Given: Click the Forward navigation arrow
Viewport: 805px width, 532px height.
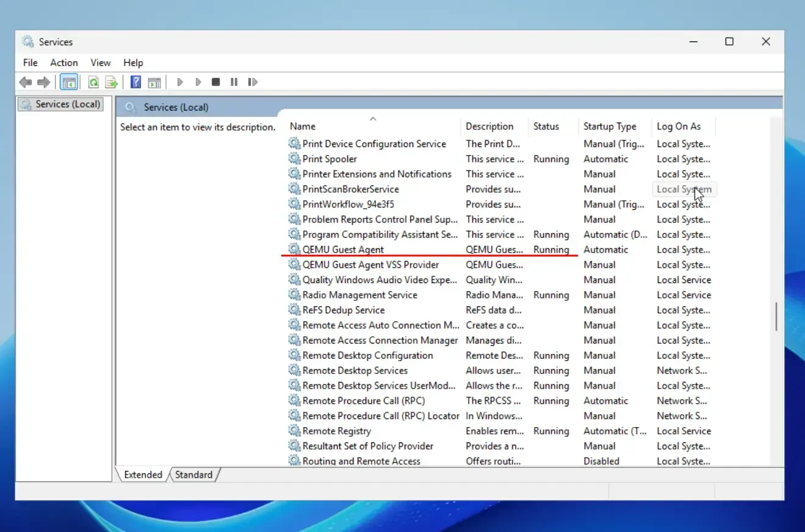Looking at the screenshot, I should click(x=43, y=82).
